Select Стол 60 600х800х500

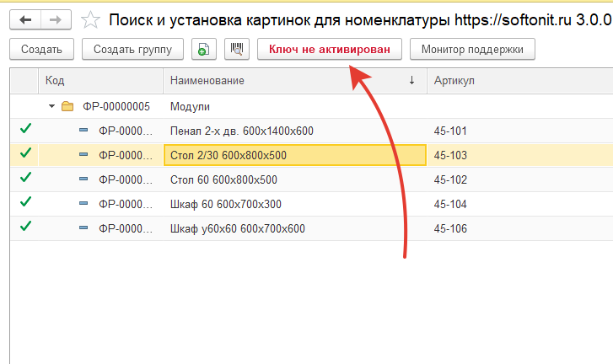tap(223, 179)
